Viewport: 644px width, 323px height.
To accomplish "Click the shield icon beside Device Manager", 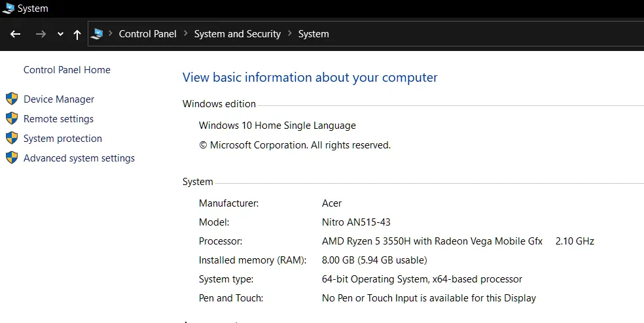I will click(12, 99).
